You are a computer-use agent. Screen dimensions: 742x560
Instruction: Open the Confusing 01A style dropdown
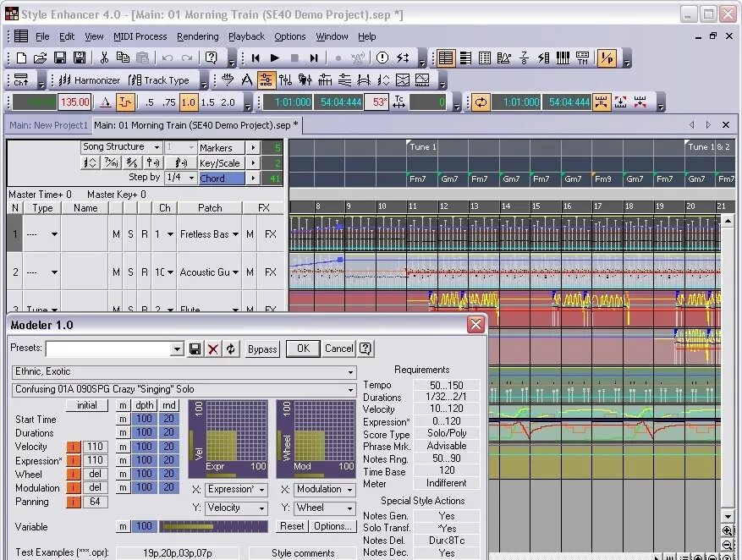click(x=184, y=389)
